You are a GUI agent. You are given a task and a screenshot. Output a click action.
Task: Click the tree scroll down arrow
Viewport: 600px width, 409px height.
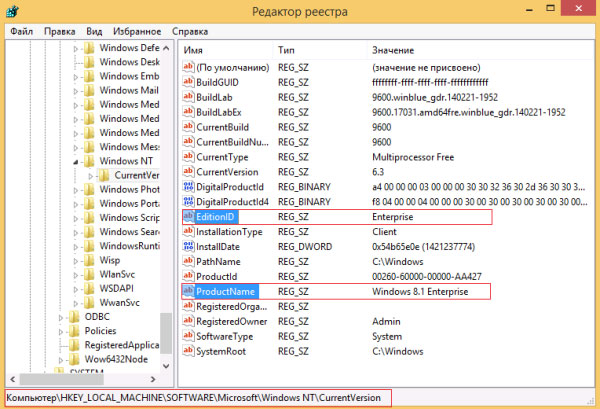(x=166, y=366)
